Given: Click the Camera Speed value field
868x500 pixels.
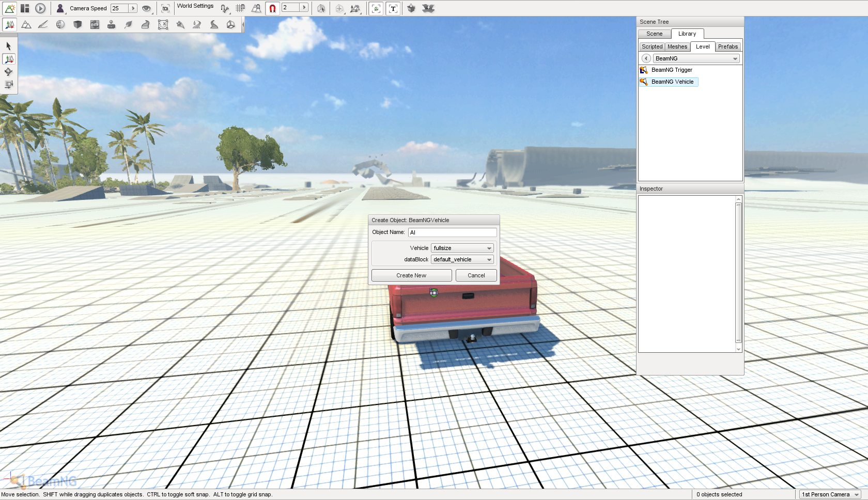Looking at the screenshot, I should [x=120, y=8].
